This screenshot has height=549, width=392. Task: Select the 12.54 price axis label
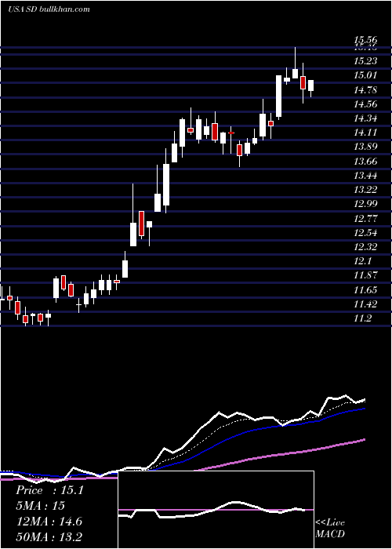coord(365,232)
